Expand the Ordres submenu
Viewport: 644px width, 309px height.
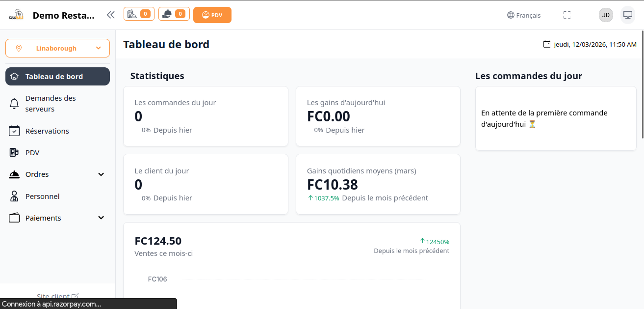(x=101, y=174)
